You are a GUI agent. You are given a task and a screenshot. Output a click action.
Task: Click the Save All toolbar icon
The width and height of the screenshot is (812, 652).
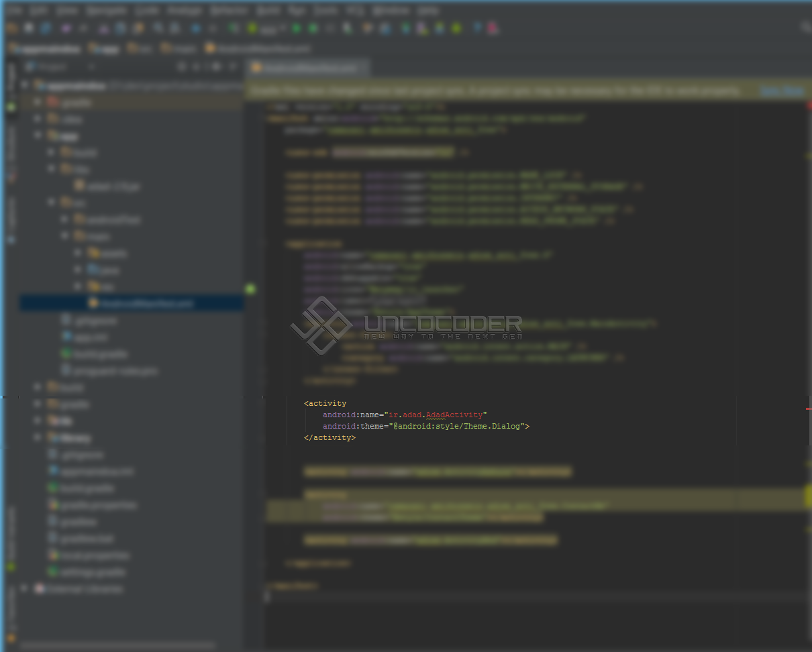click(29, 28)
